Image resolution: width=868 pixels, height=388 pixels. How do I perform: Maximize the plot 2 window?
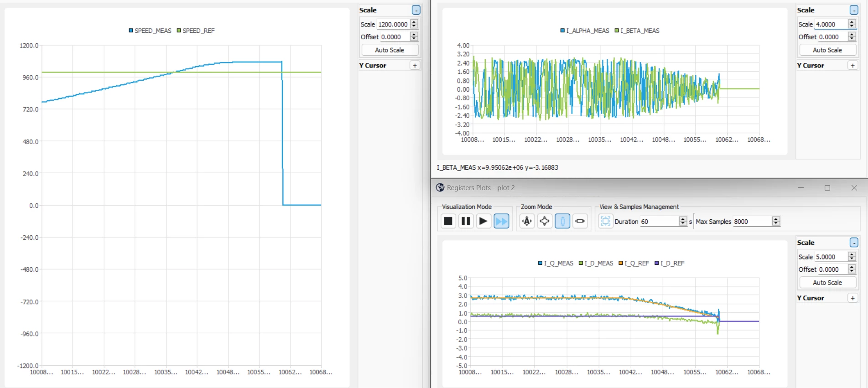(827, 188)
